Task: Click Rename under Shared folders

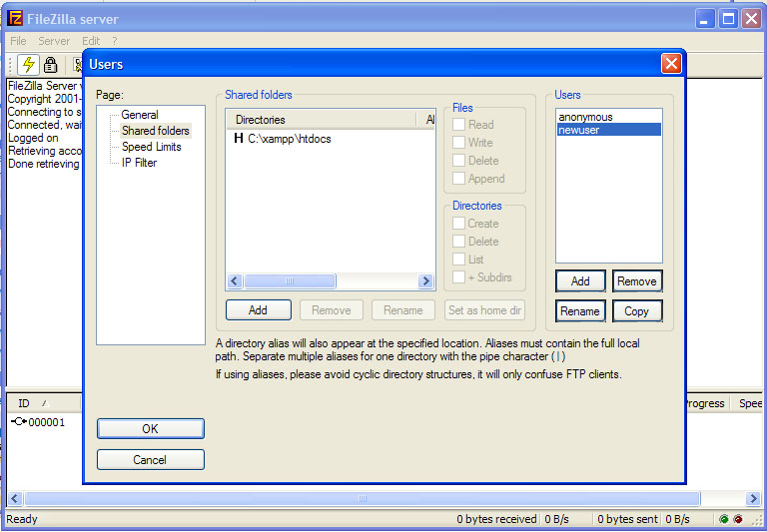Action: point(403,310)
